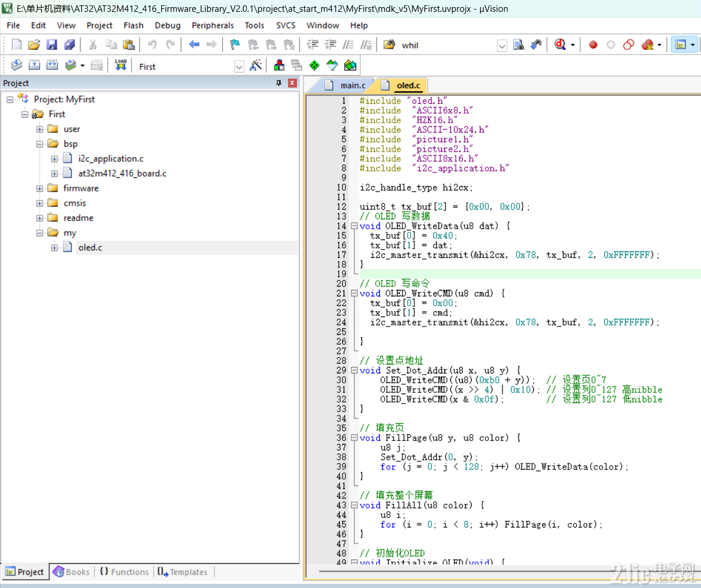
Task: Collapse the bsp folder
Action: 39,144
